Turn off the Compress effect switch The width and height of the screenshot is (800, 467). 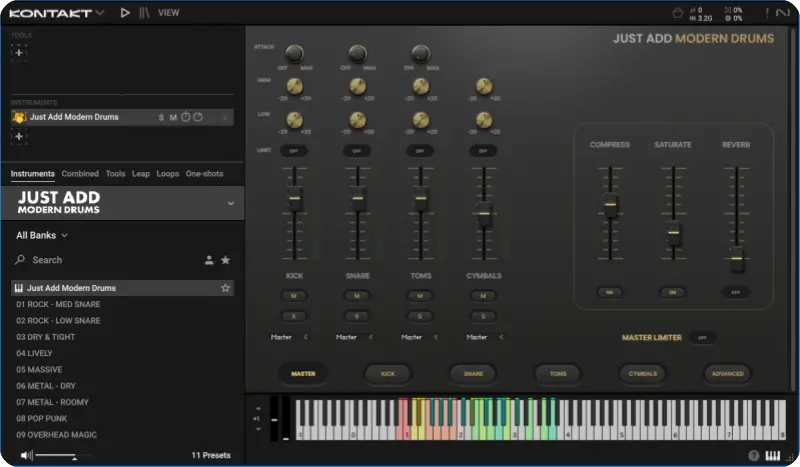point(608,292)
